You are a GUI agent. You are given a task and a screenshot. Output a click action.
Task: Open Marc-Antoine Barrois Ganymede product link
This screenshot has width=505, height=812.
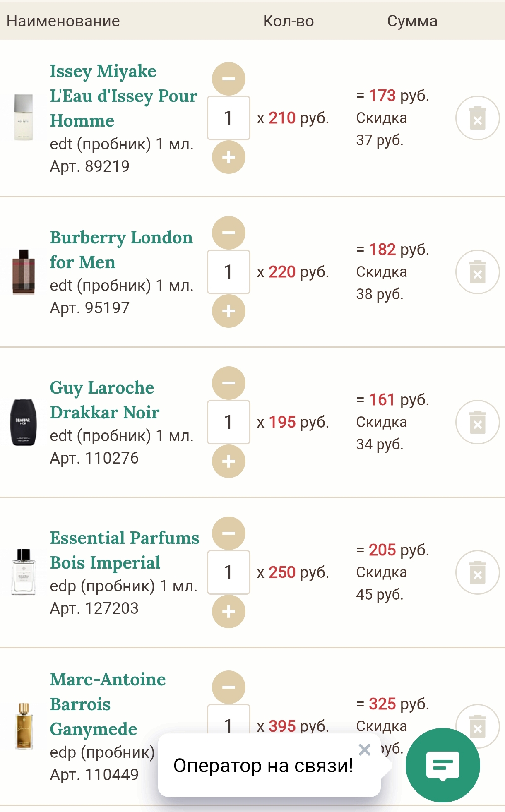pos(108,704)
